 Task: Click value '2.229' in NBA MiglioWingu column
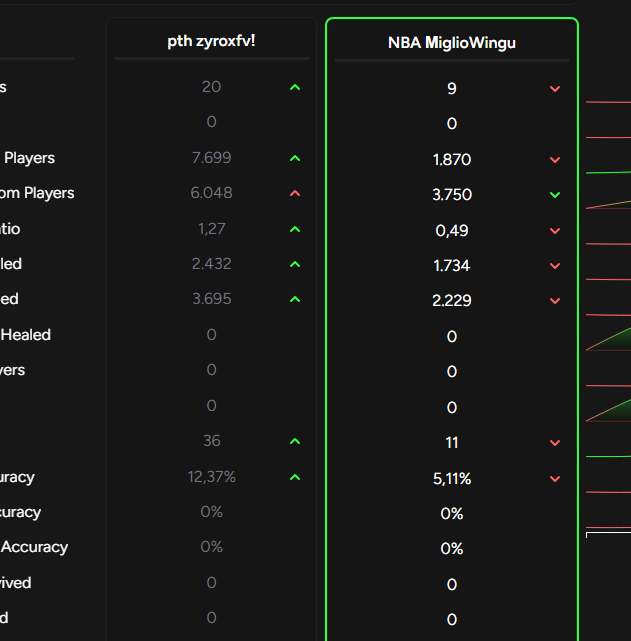pyautogui.click(x=452, y=301)
